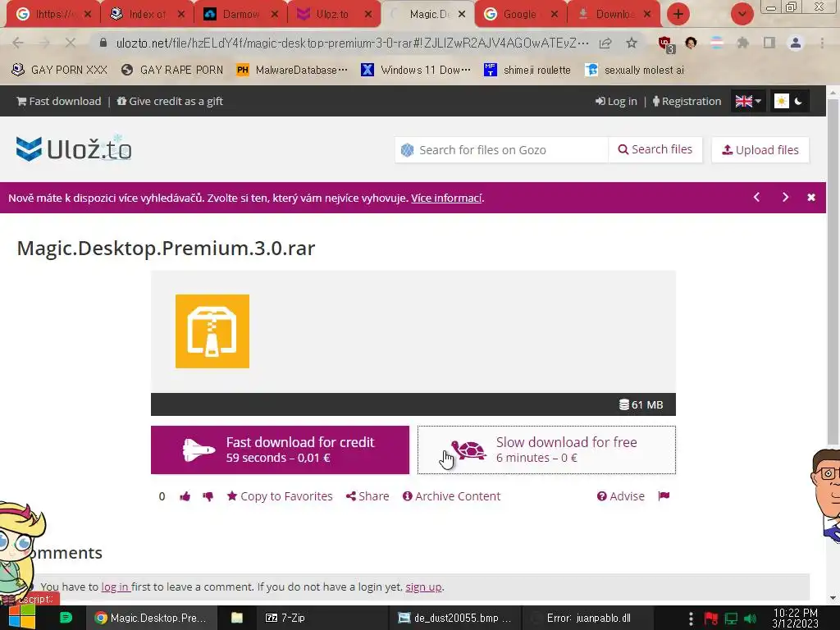Click the Share link
The width and height of the screenshot is (840, 630).
(367, 496)
